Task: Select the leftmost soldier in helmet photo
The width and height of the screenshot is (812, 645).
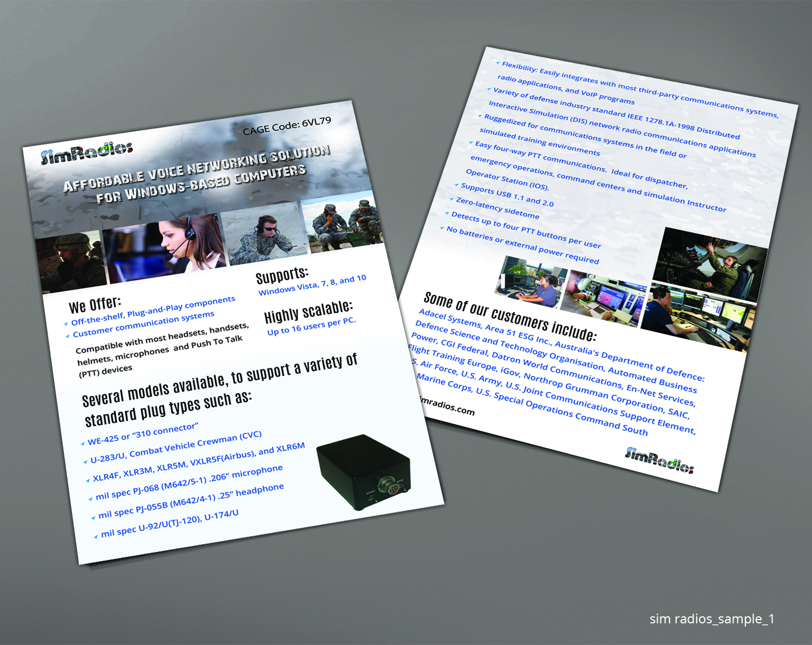Action: 70,262
